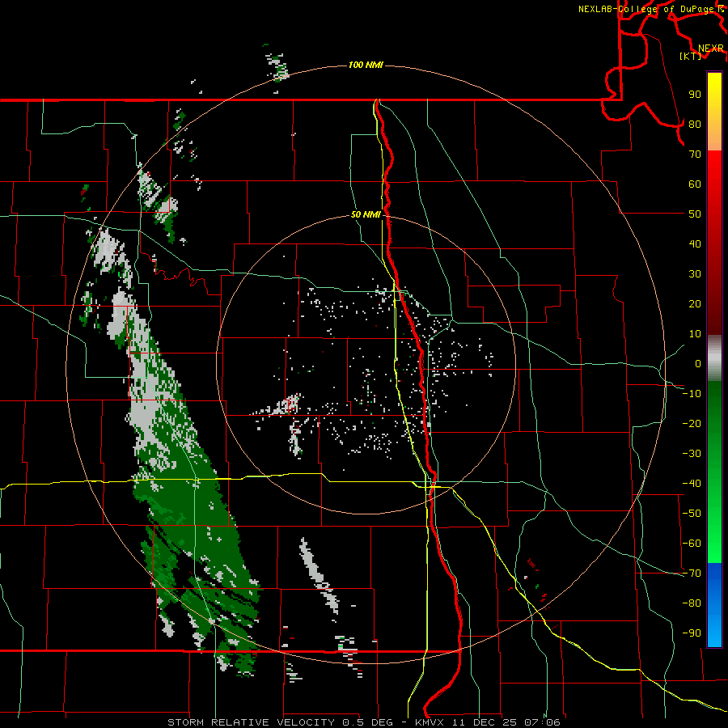728x728 pixels.
Task: Click the -80 value on the velocity scale
Action: [x=692, y=603]
